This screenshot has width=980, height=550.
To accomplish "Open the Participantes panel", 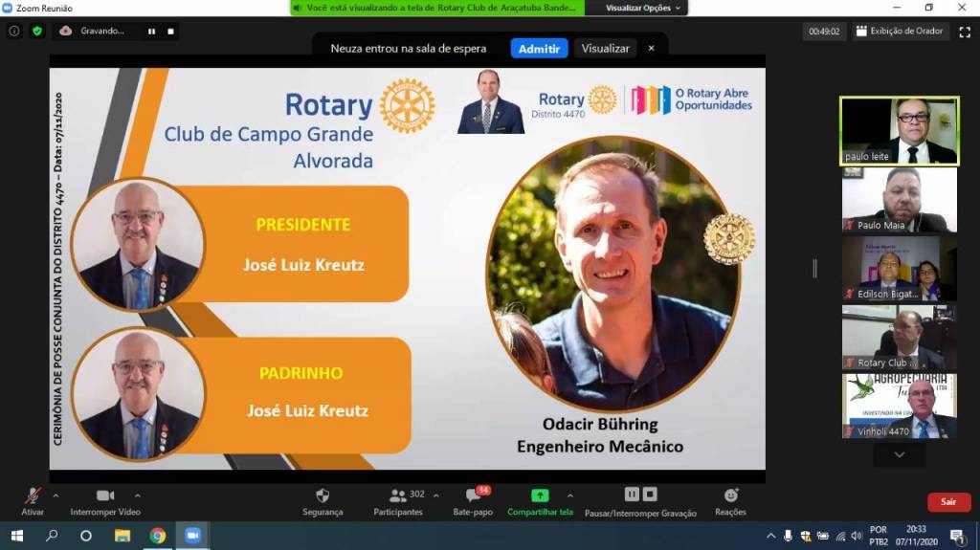I will [398, 500].
